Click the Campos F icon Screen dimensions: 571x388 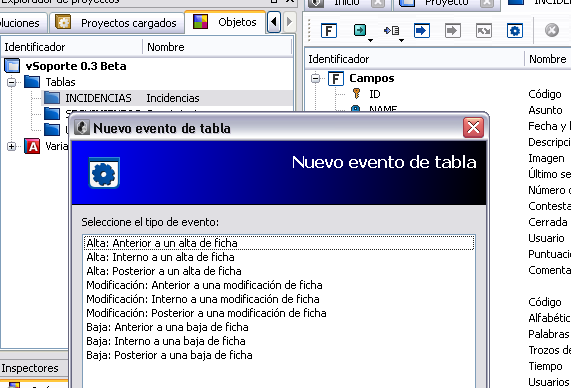(335, 78)
